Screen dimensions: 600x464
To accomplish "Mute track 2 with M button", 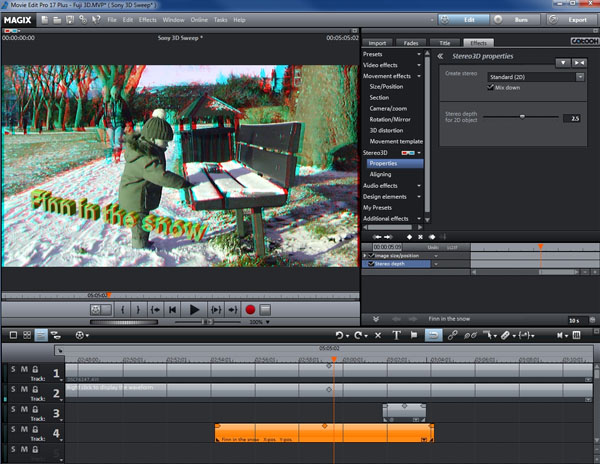I will [24, 389].
